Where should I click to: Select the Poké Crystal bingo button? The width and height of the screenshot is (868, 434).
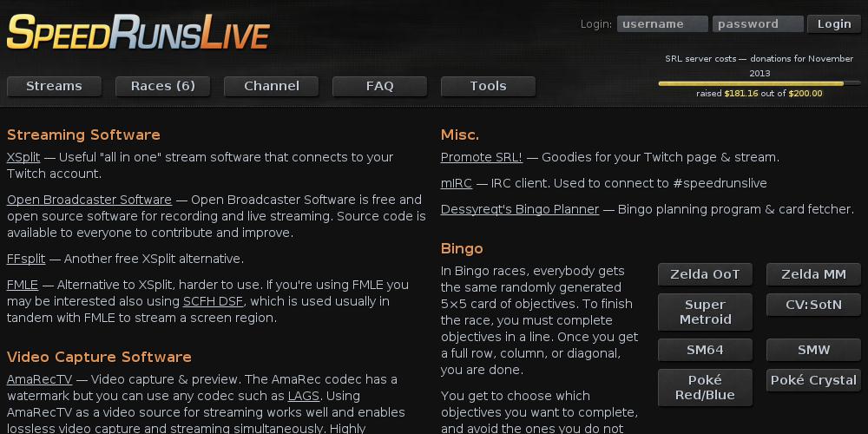click(x=813, y=380)
